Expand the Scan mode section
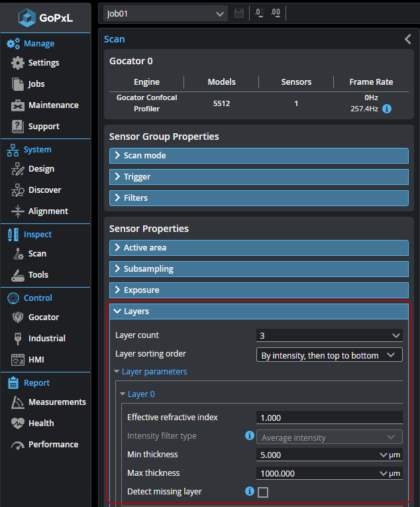This screenshot has width=420, height=507. click(x=259, y=156)
